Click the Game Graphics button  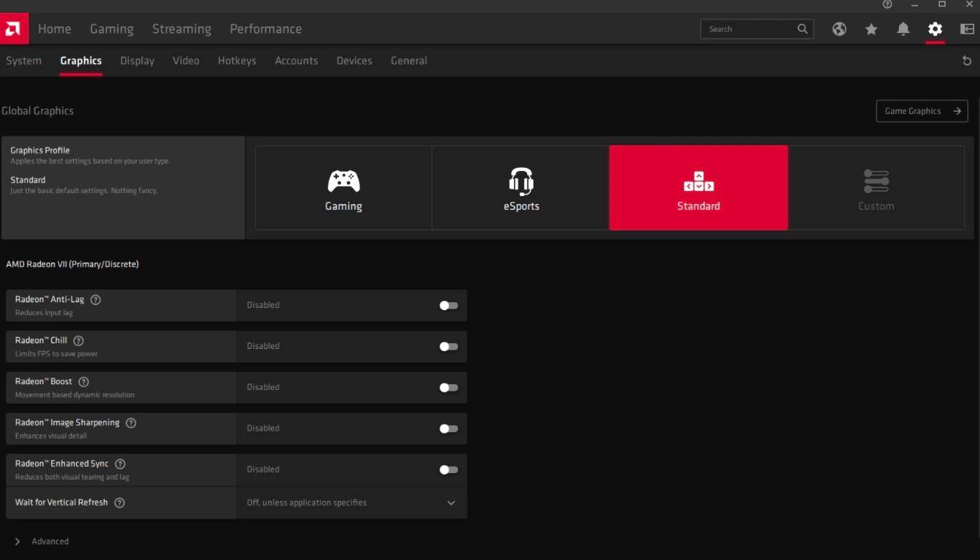click(x=922, y=111)
